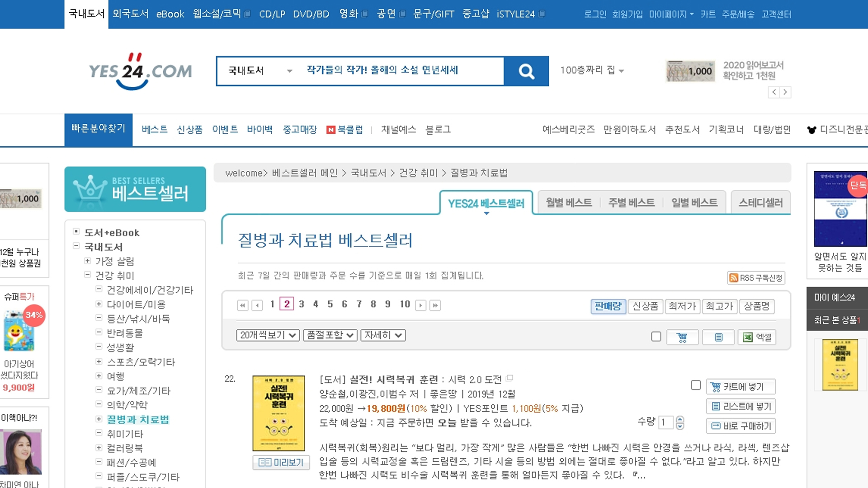Open the 월별 베스트 tab
868x488 pixels.
click(568, 202)
